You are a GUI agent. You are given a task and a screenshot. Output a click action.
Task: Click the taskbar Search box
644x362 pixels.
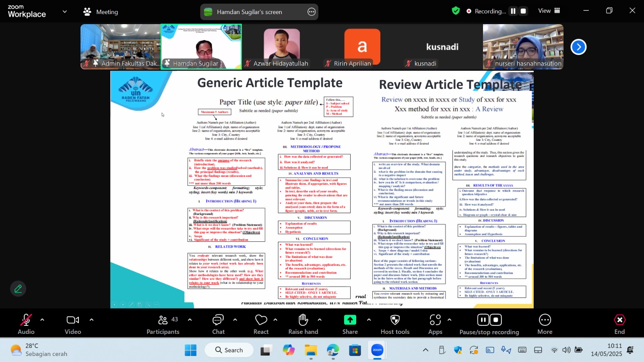pyautogui.click(x=229, y=350)
